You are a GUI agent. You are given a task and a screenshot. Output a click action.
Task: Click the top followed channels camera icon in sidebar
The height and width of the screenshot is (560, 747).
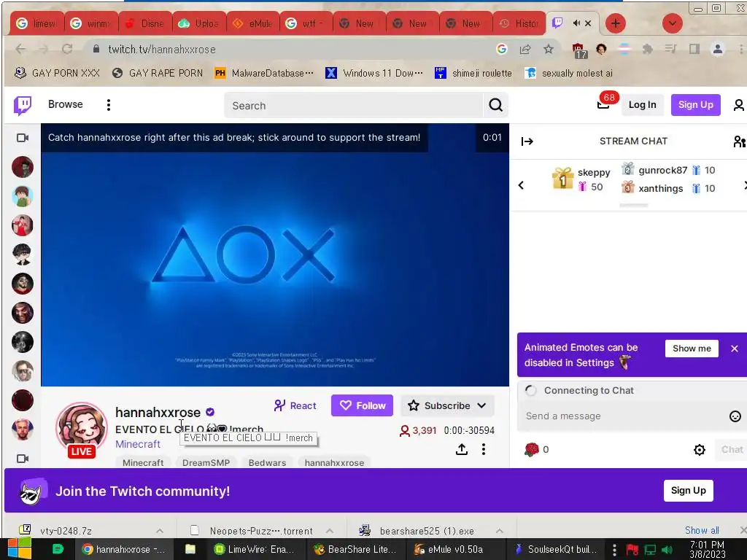pyautogui.click(x=23, y=138)
